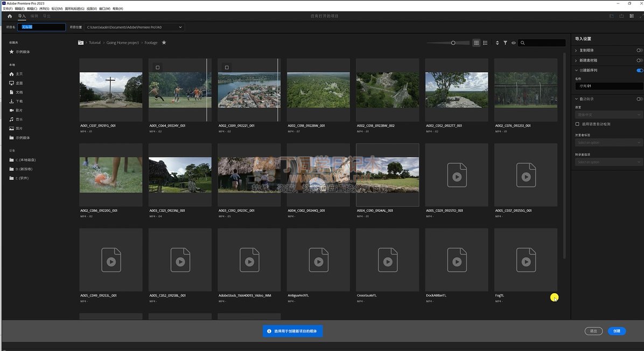Disable the 创建新序列 toggle switch

pos(639,70)
